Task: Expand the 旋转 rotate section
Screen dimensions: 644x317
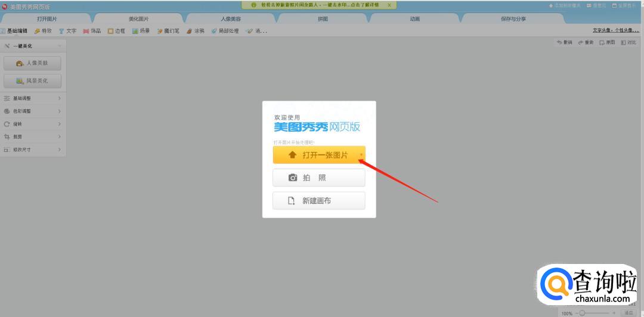Action: click(33, 124)
